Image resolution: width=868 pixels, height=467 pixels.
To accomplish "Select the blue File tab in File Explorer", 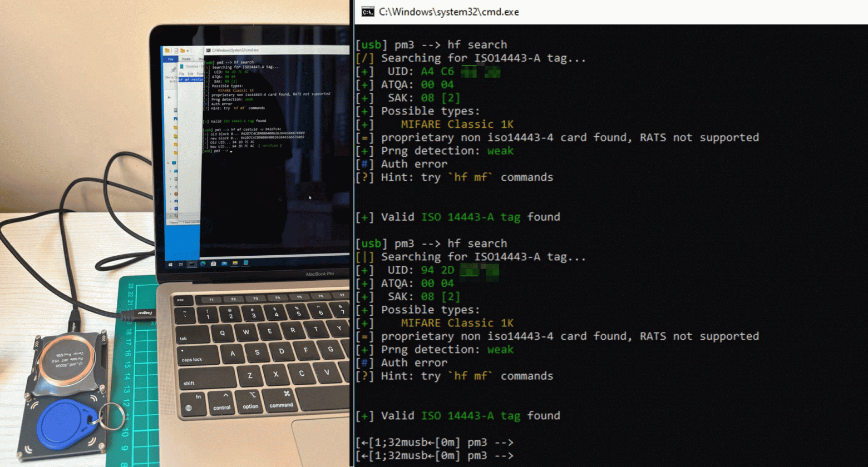I will (170, 59).
